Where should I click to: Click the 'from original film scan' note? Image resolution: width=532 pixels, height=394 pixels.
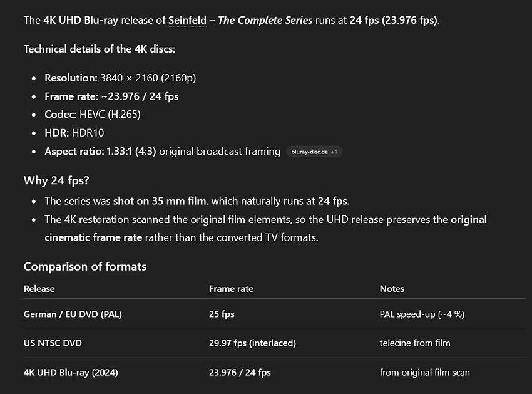(x=424, y=372)
